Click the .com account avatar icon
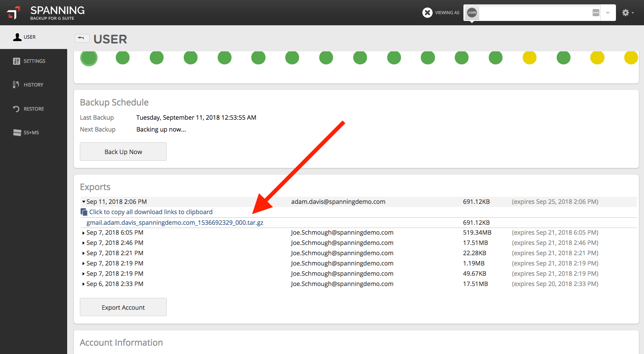Screen dimensions: 644x354 472,13
